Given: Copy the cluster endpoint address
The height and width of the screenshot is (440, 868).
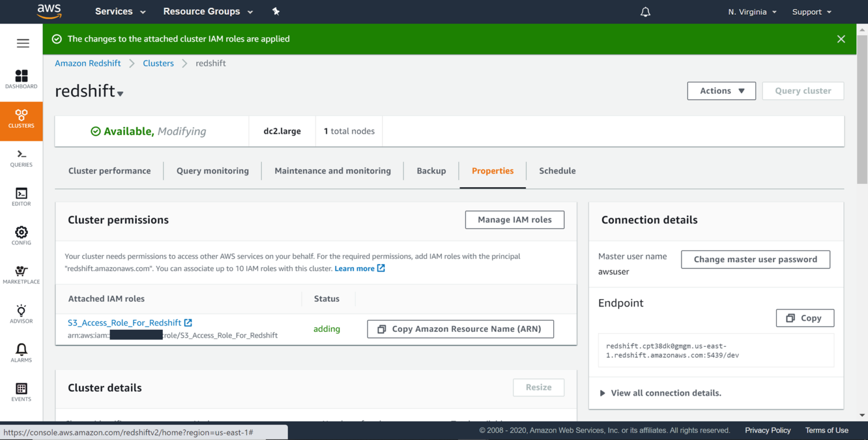Looking at the screenshot, I should (805, 318).
